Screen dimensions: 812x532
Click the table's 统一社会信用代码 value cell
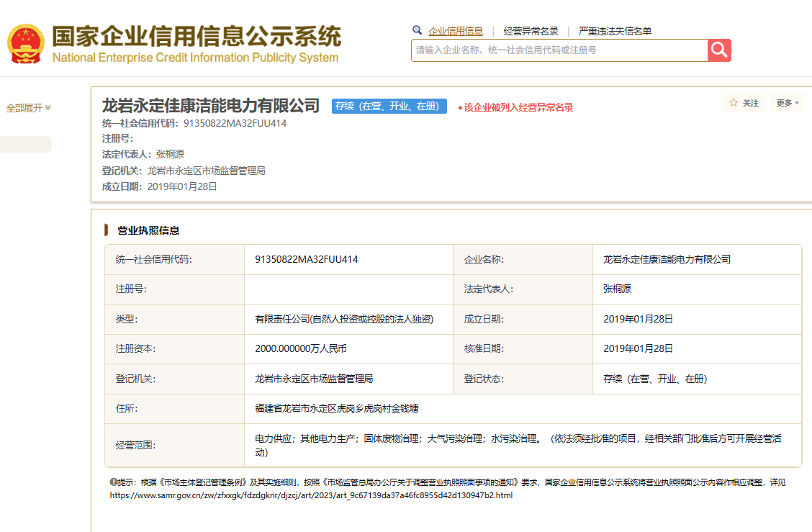[x=348, y=260]
